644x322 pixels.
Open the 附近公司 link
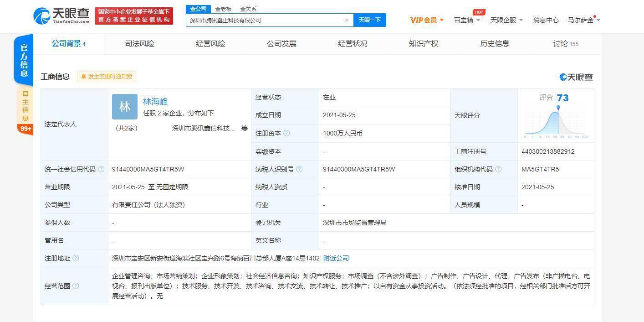(336, 258)
